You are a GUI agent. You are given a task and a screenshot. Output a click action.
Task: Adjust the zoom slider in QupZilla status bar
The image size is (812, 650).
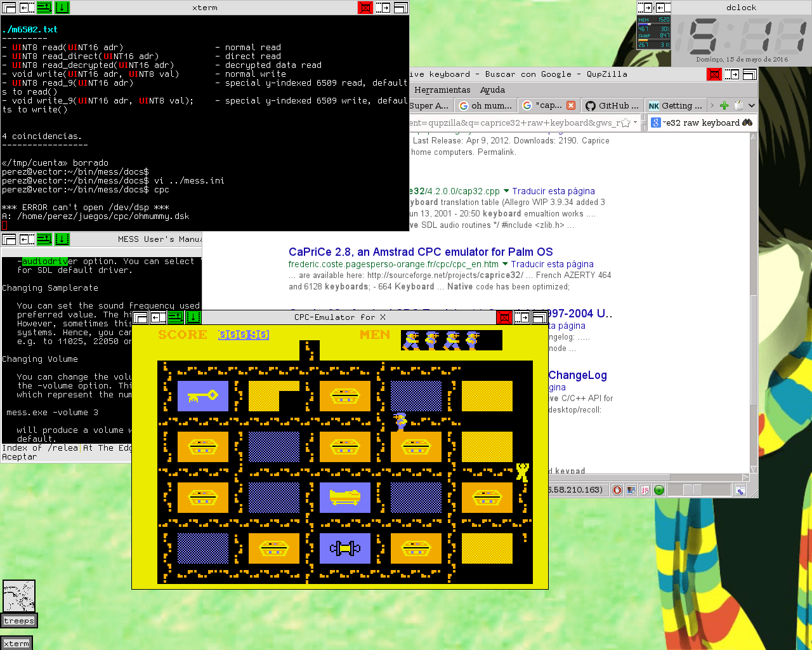click(x=699, y=490)
